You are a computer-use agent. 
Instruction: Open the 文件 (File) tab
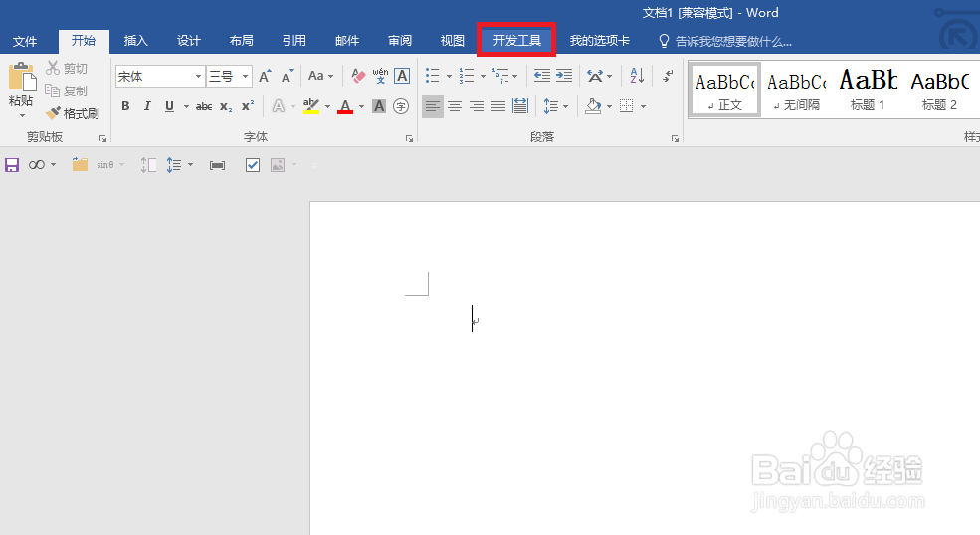tap(25, 41)
